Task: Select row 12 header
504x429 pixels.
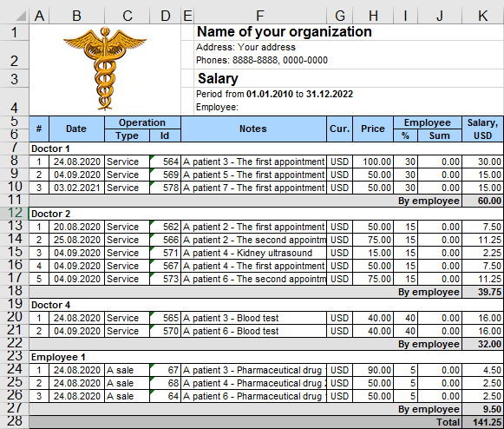Action: point(15,213)
